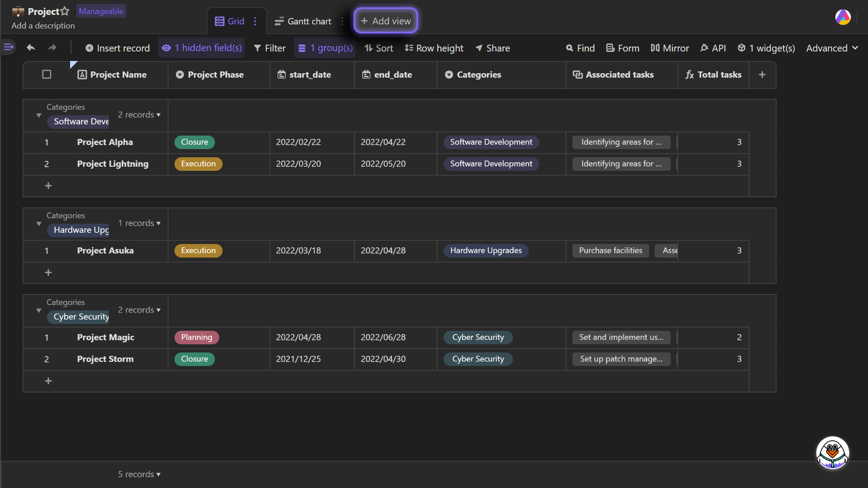868x488 pixels.
Task: Click Add a description text
Action: [43, 26]
